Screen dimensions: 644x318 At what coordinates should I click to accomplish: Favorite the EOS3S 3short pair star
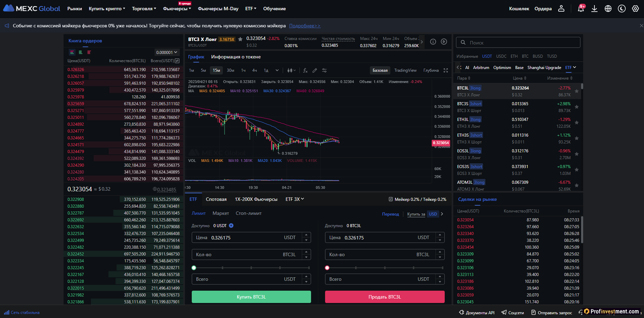pos(577,170)
